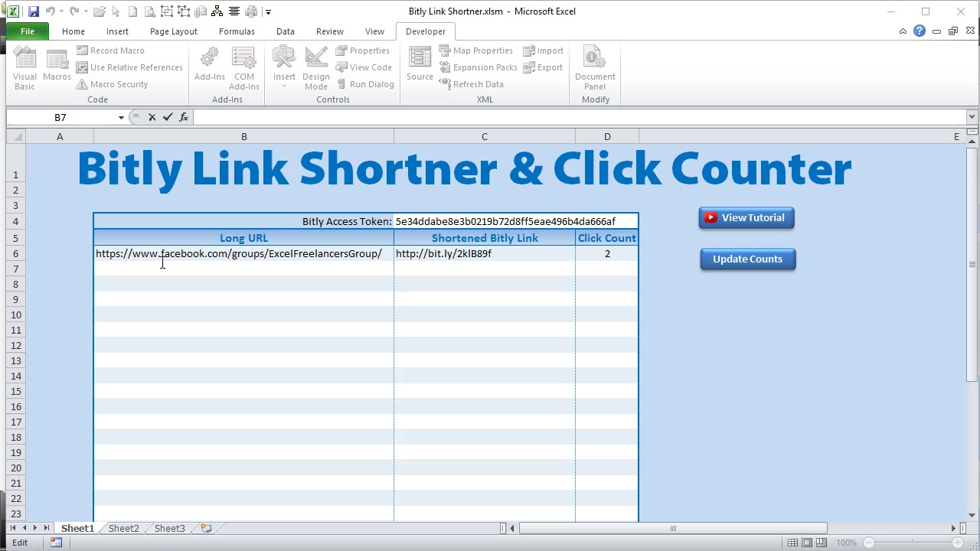
Task: Cancel the cell entry with the X
Action: click(x=152, y=117)
